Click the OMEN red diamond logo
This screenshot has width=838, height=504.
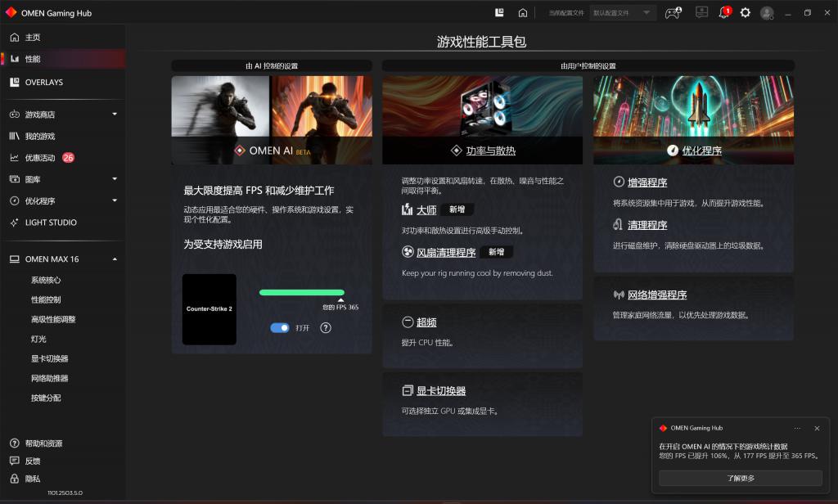tap(11, 12)
